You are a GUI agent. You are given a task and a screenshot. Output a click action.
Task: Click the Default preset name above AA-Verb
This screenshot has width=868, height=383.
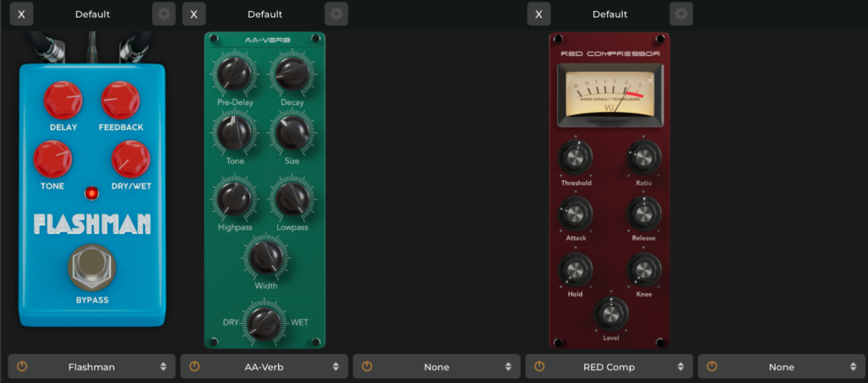(x=264, y=14)
